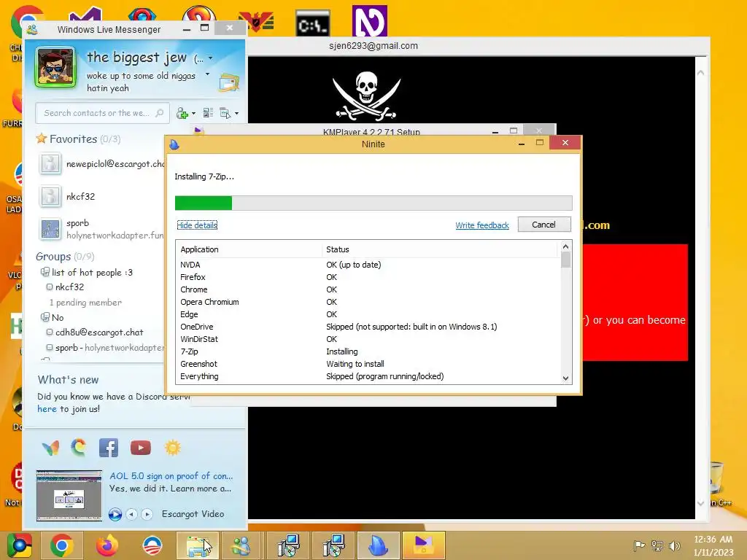This screenshot has width=747, height=560.
Task: Open the email inbox icon in Messenger
Action: tap(229, 82)
